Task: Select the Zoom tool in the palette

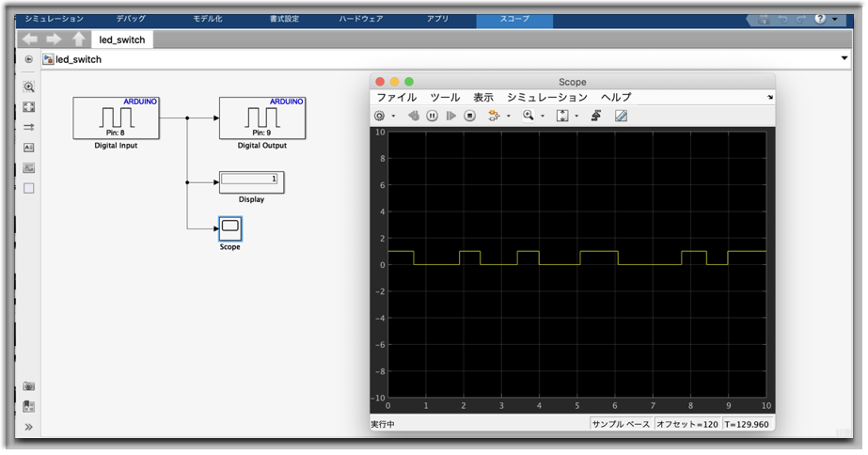Action: (29, 86)
